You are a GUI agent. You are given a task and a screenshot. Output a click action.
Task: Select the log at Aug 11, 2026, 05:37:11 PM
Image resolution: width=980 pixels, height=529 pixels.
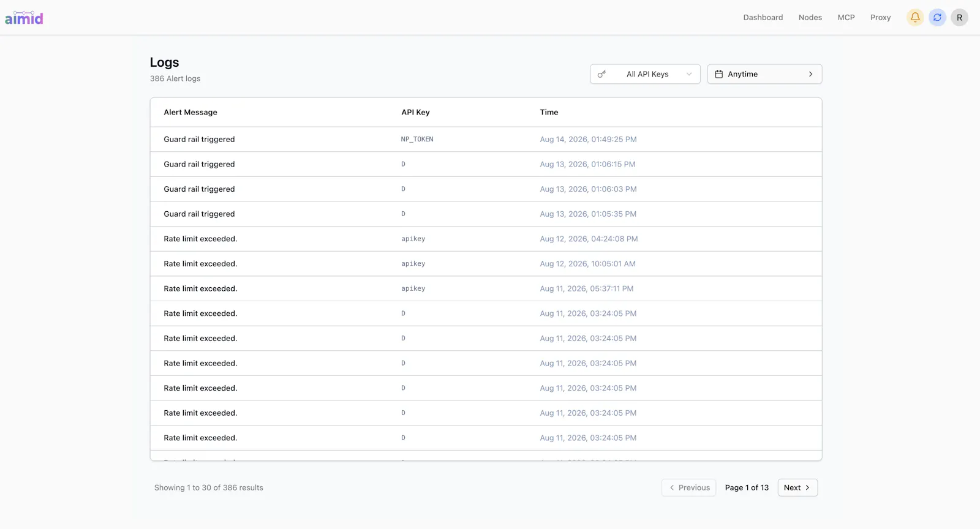[x=486, y=288]
